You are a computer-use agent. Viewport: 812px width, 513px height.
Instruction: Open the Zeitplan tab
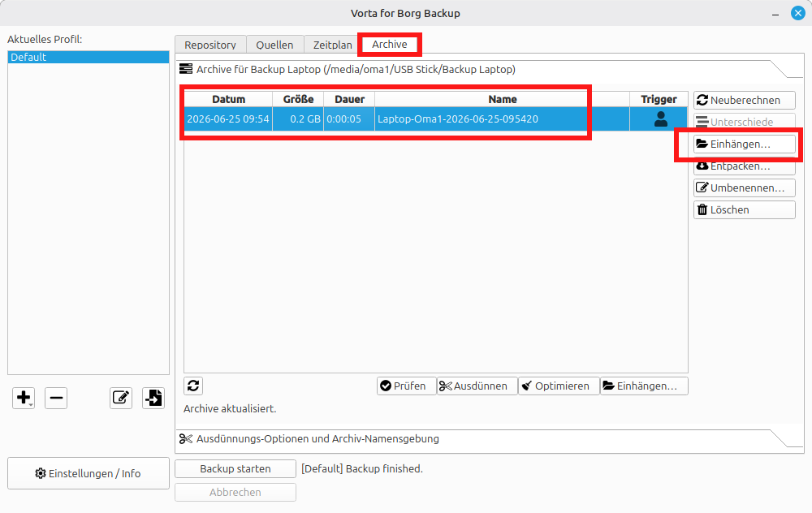coord(332,45)
